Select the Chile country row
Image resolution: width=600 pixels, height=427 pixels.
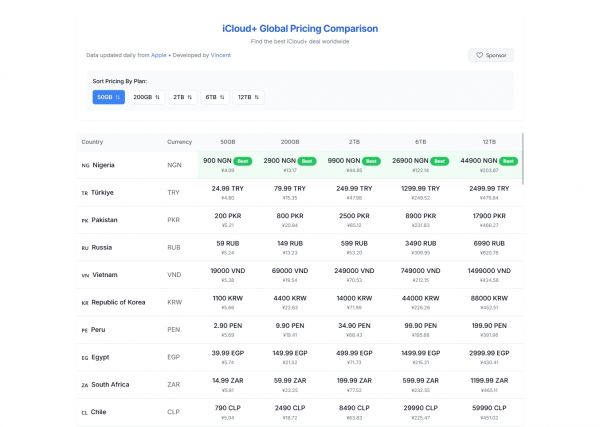(300, 412)
